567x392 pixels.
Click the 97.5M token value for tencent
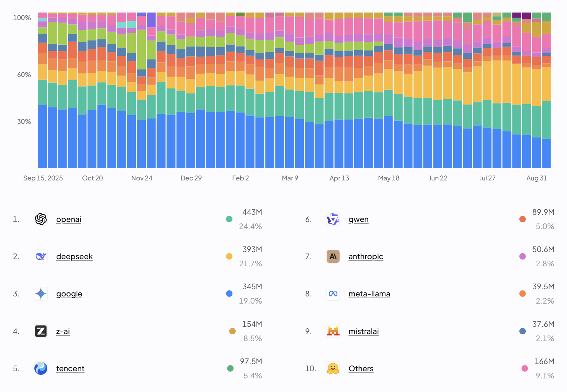(x=251, y=361)
